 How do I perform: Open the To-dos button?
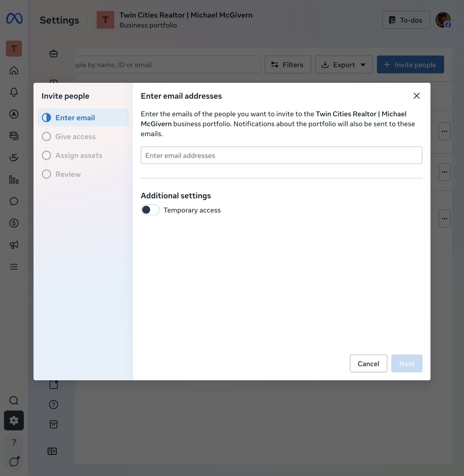click(406, 20)
